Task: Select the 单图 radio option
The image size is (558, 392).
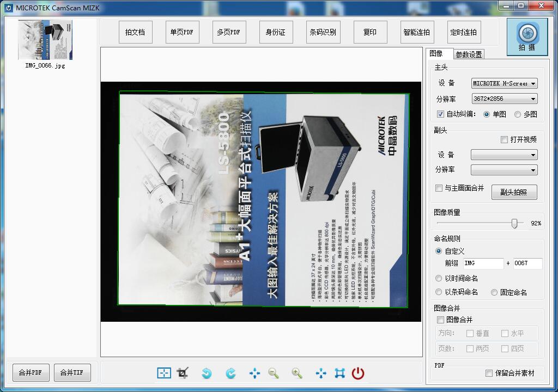Action: point(487,114)
